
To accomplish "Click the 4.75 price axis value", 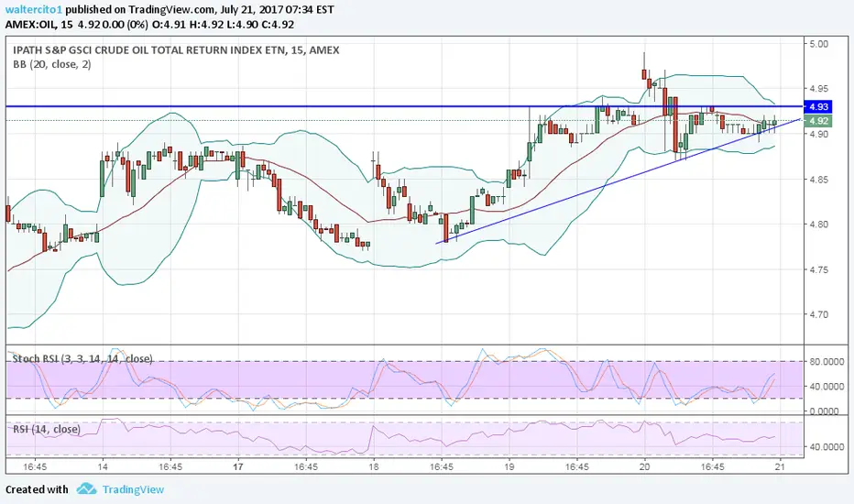I will point(818,269).
